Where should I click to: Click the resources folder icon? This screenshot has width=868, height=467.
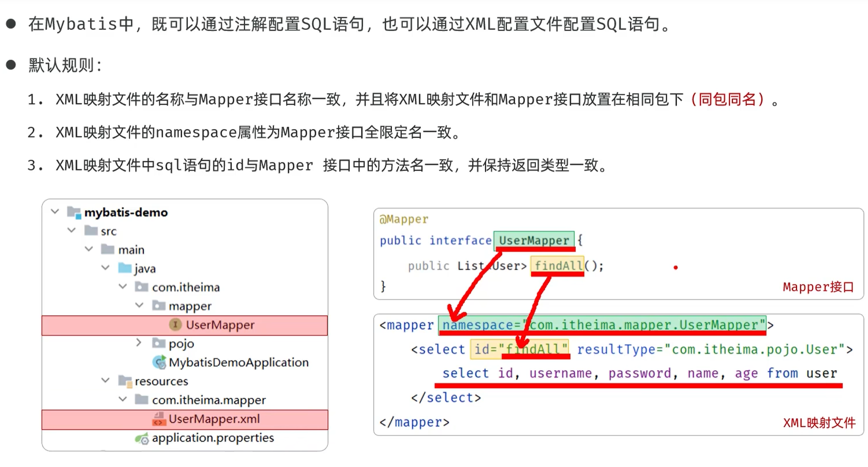[x=125, y=381]
